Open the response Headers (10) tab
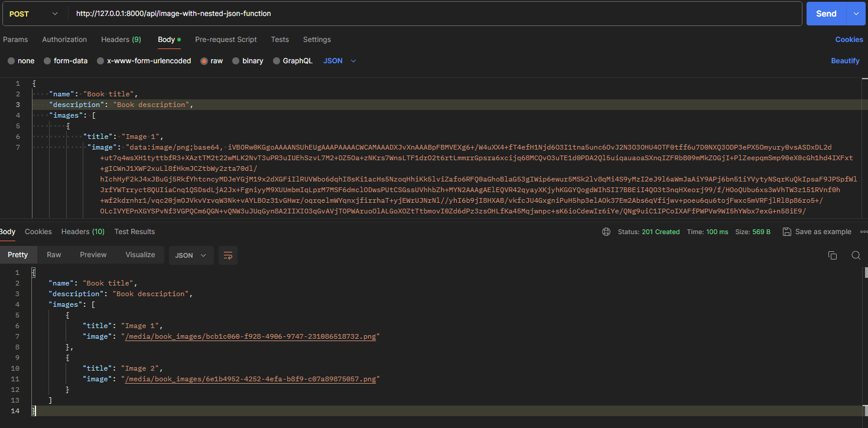This screenshot has height=428, width=868. click(x=83, y=232)
